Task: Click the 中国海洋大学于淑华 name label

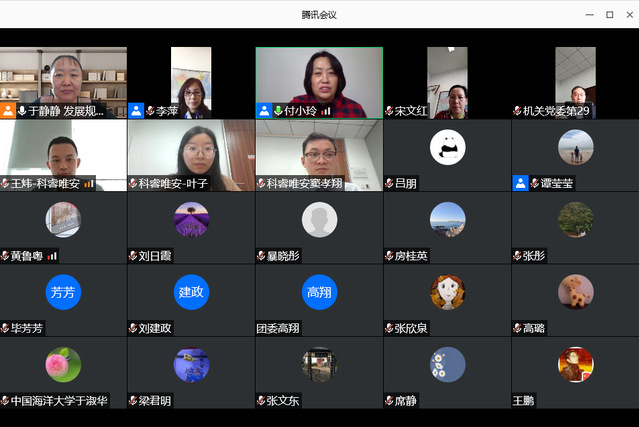Action: click(x=57, y=400)
